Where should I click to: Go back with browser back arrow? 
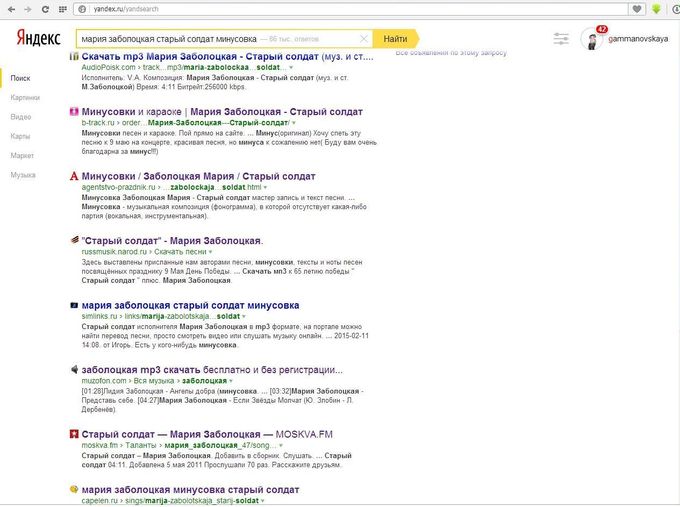[12, 9]
